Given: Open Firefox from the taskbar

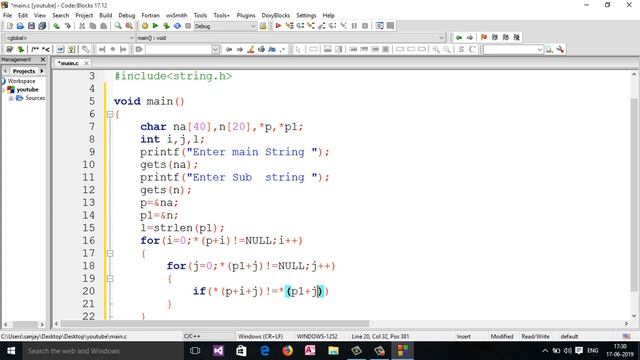Looking at the screenshot, I should [287, 351].
